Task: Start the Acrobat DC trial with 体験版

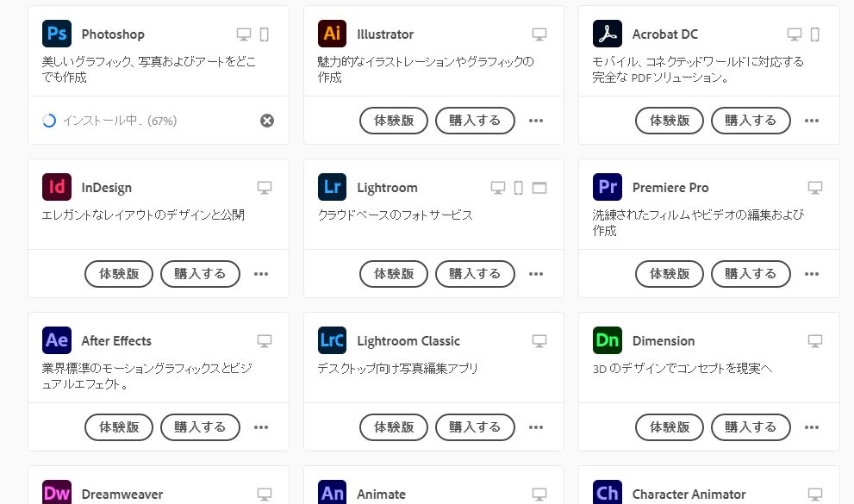Action: click(670, 121)
